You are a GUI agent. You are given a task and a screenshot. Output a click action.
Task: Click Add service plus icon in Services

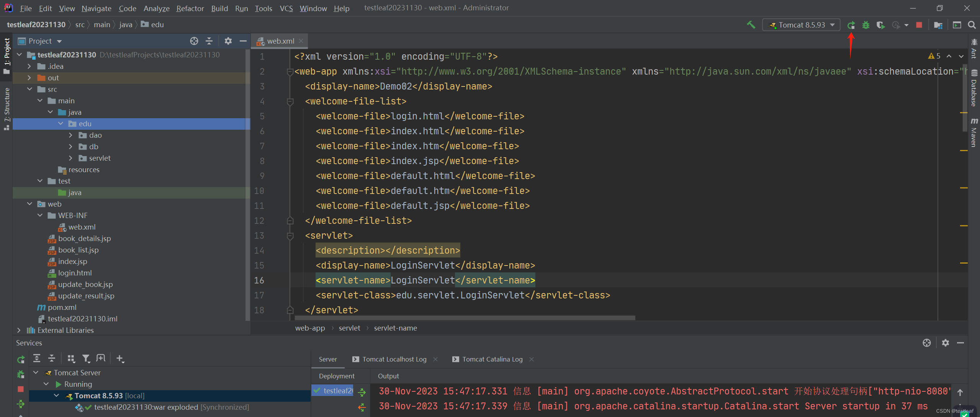(120, 358)
